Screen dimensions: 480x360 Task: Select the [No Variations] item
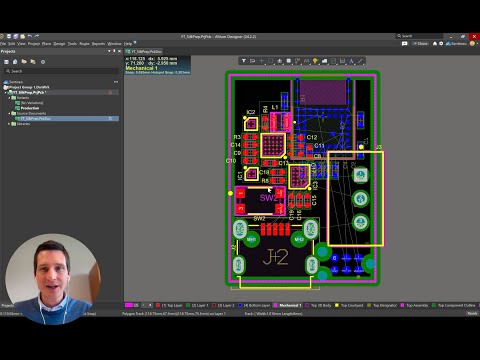point(32,103)
